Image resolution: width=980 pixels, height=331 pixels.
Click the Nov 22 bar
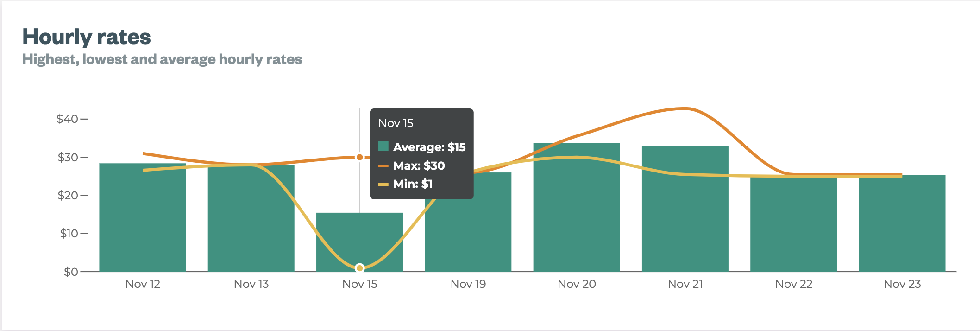point(793,223)
